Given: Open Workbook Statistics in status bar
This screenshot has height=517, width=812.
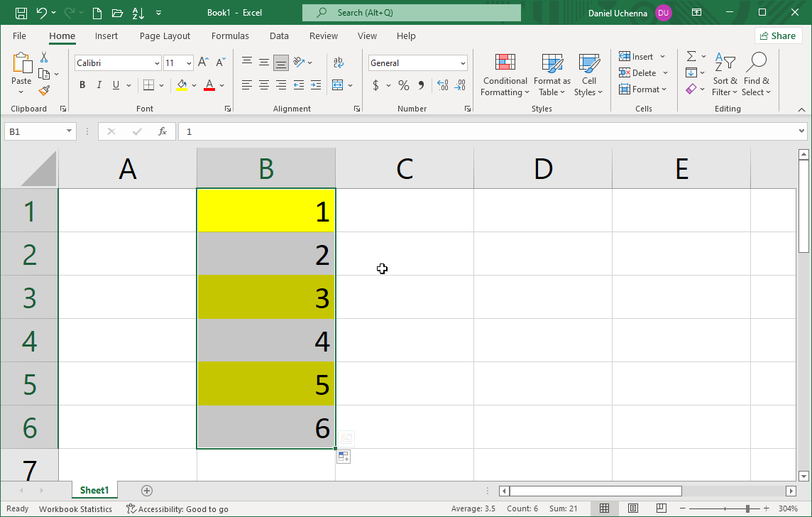Looking at the screenshot, I should tap(75, 508).
